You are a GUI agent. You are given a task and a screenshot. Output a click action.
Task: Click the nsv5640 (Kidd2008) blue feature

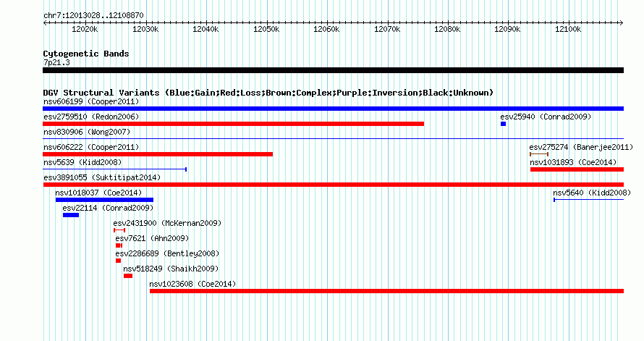tap(588, 200)
